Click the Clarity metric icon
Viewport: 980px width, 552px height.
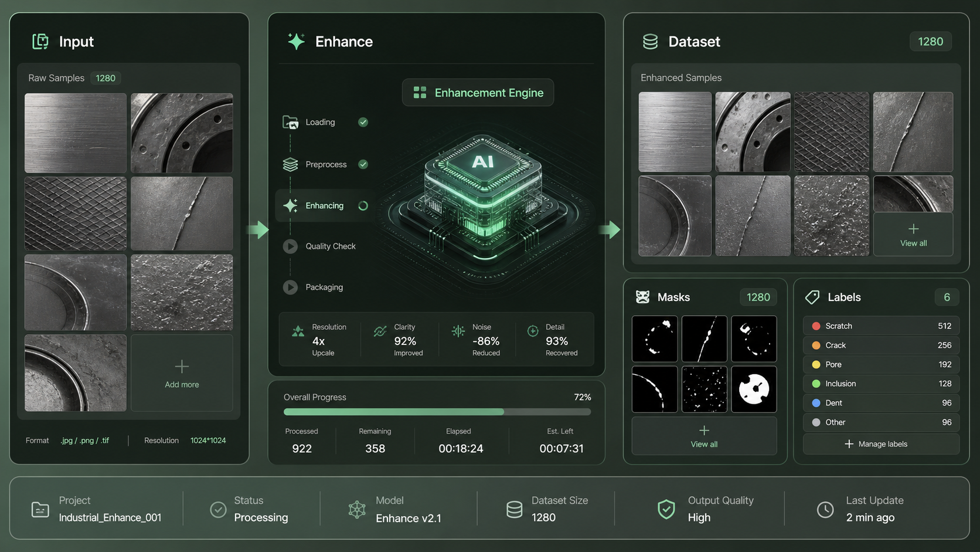380,331
